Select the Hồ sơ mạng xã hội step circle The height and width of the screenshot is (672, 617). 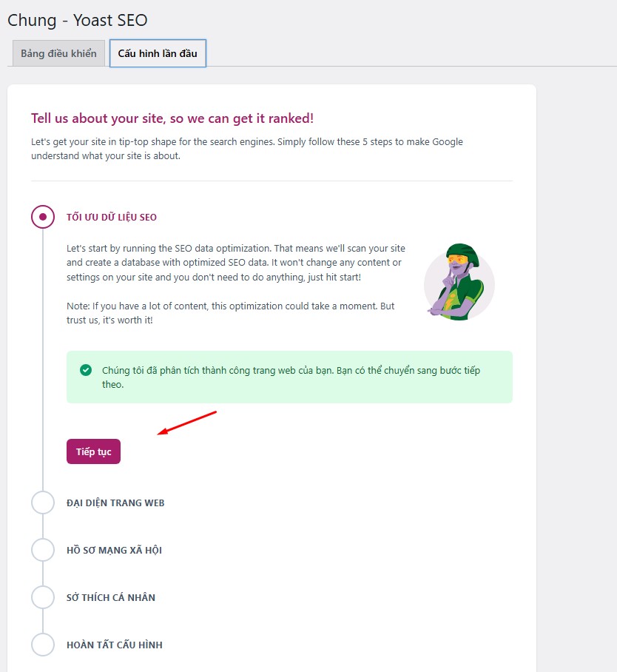(43, 550)
